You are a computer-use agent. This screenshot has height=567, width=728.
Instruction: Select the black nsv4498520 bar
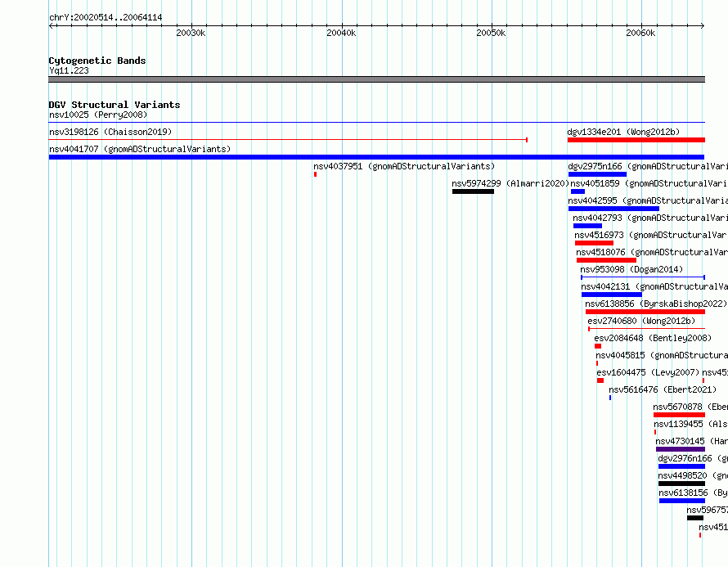(681, 484)
